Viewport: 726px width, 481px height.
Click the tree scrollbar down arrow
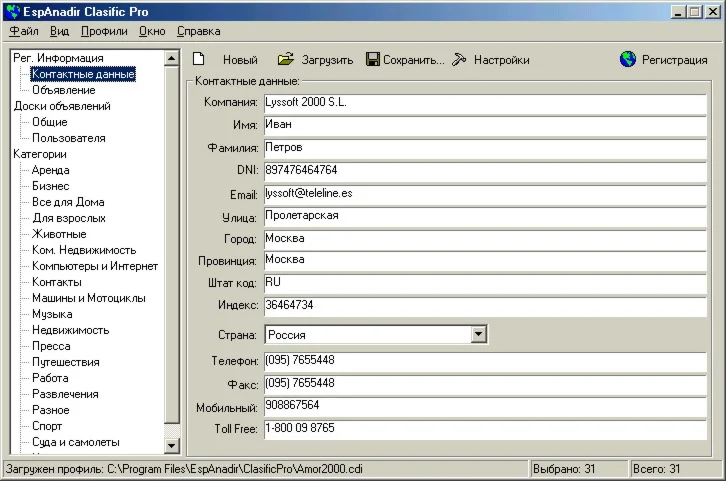tap(171, 445)
